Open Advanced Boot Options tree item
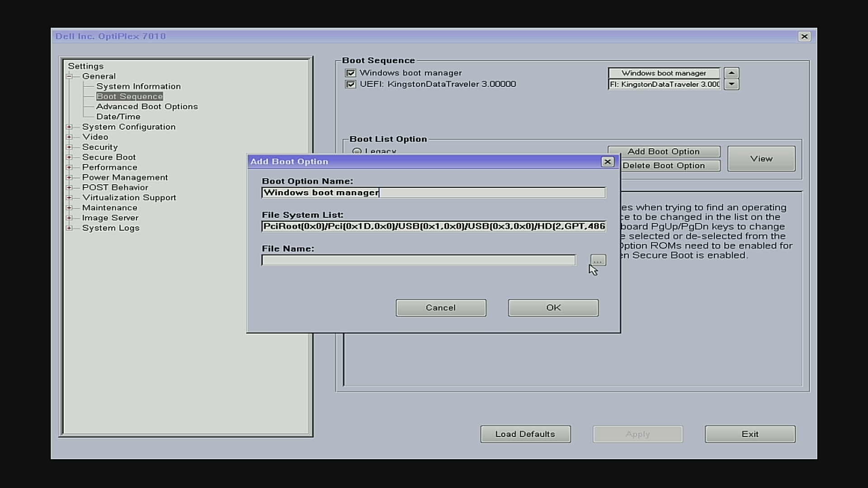 click(x=147, y=107)
